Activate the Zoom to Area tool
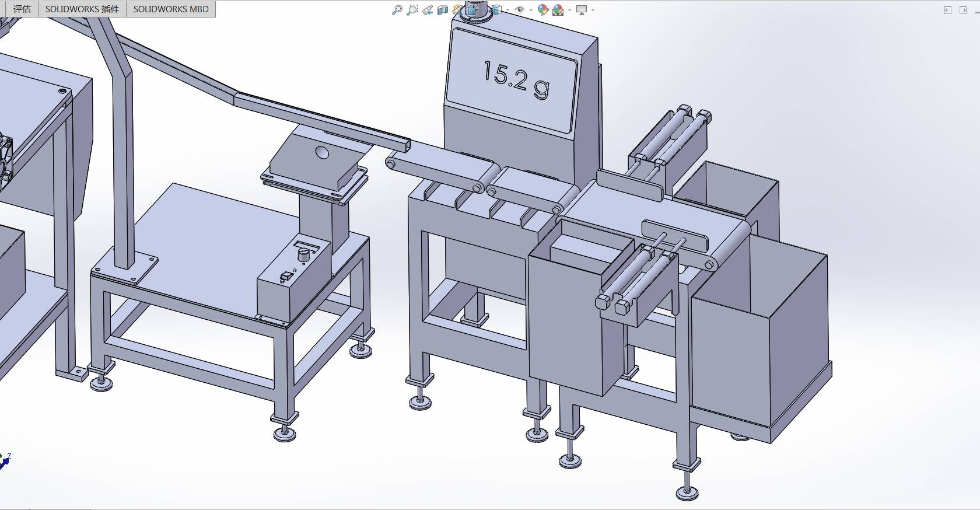The height and width of the screenshot is (510, 980). (412, 10)
